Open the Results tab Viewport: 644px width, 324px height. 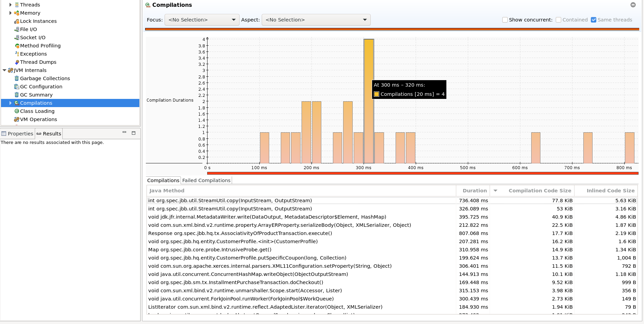pos(49,134)
